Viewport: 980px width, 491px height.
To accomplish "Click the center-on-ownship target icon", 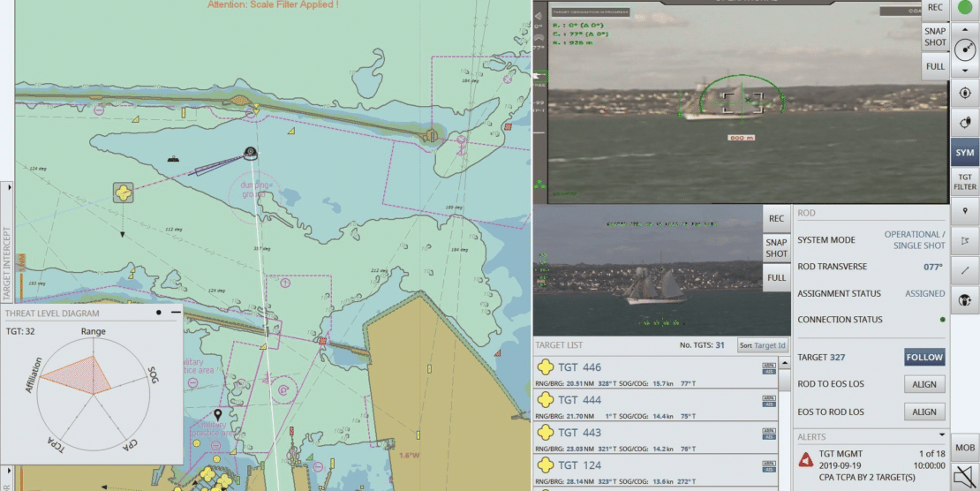I will click(x=965, y=92).
